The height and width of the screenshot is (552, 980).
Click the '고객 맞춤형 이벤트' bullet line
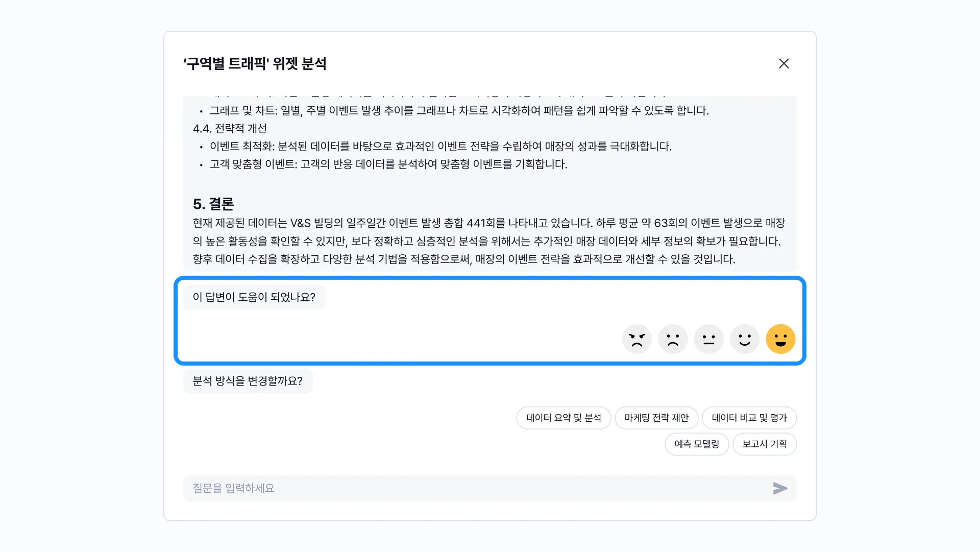pyautogui.click(x=388, y=164)
